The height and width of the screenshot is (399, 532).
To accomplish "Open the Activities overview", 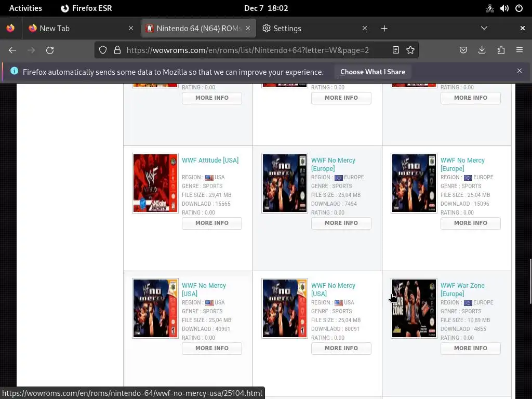I will 25,8.
